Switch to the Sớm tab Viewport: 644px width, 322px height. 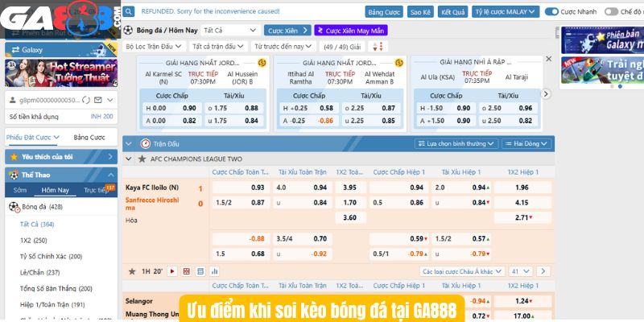[x=20, y=190]
